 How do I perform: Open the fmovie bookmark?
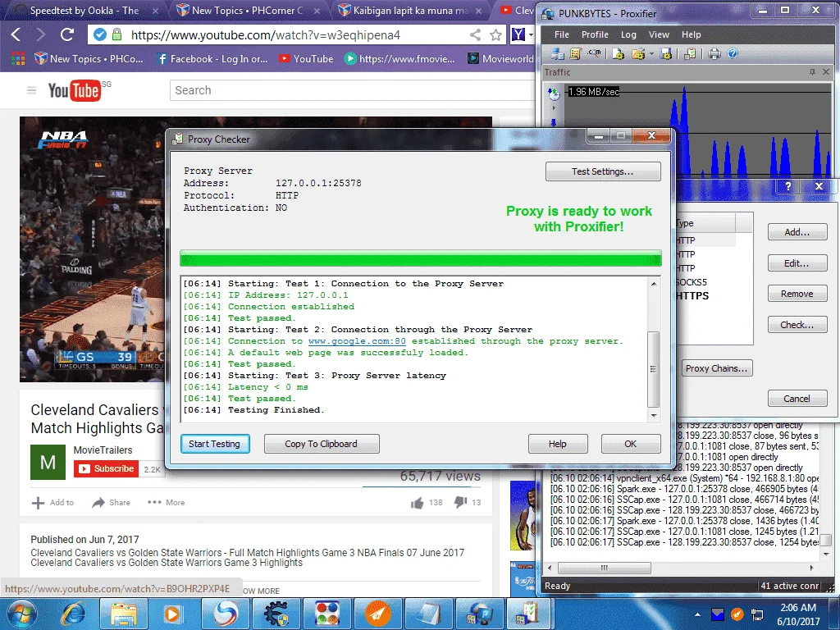[399, 58]
